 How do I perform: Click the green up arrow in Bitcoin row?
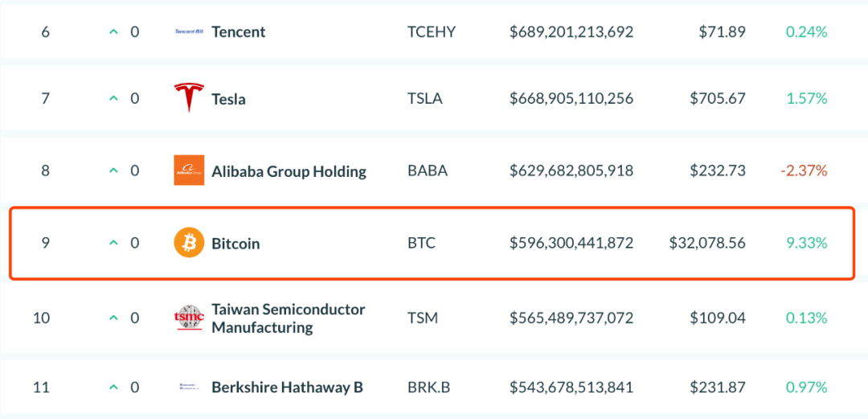[x=113, y=243]
